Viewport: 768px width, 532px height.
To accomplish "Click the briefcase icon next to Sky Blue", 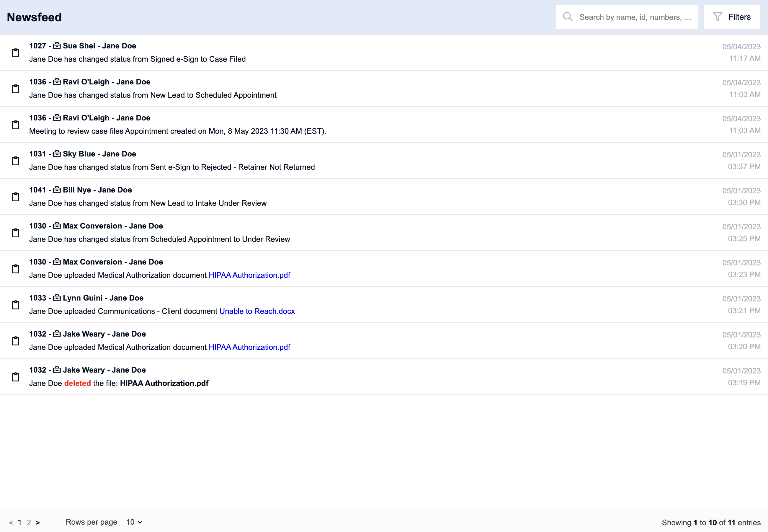I will click(x=57, y=154).
